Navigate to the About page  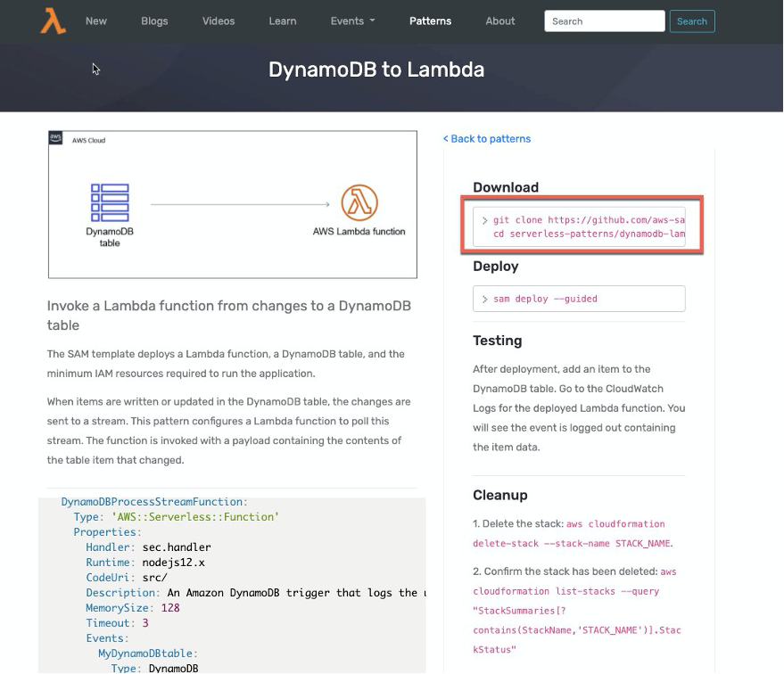coord(500,21)
